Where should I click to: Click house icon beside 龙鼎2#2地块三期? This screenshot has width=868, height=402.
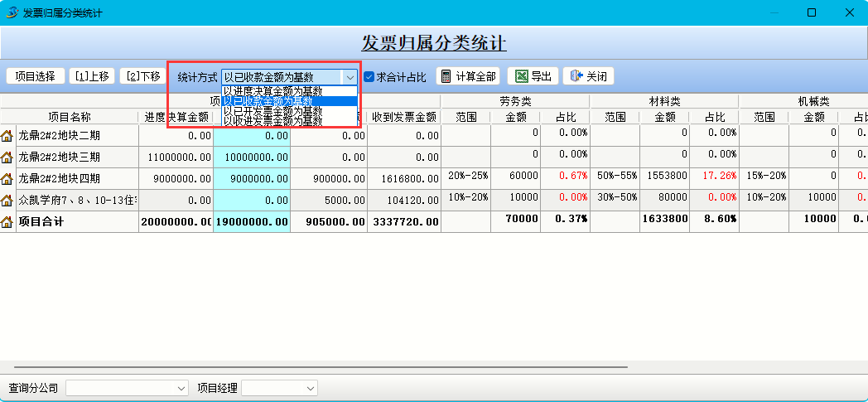click(7, 157)
